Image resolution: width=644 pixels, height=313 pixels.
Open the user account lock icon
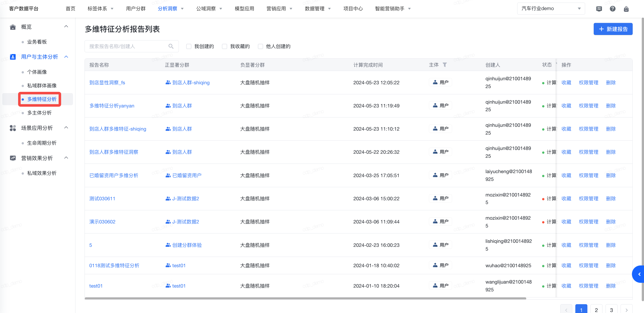626,9
